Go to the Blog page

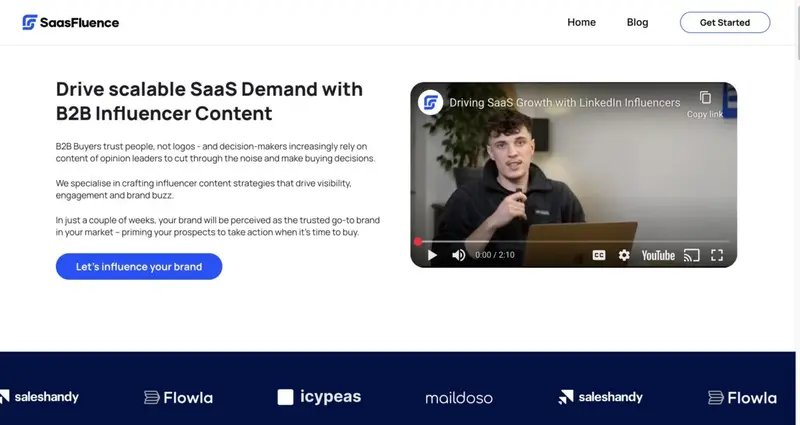tap(637, 22)
